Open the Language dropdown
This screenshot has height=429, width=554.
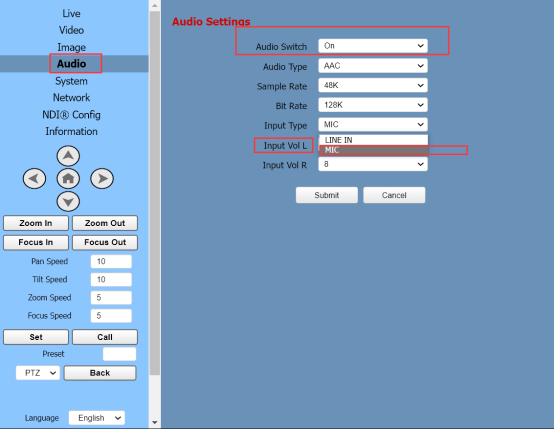[x=97, y=418]
